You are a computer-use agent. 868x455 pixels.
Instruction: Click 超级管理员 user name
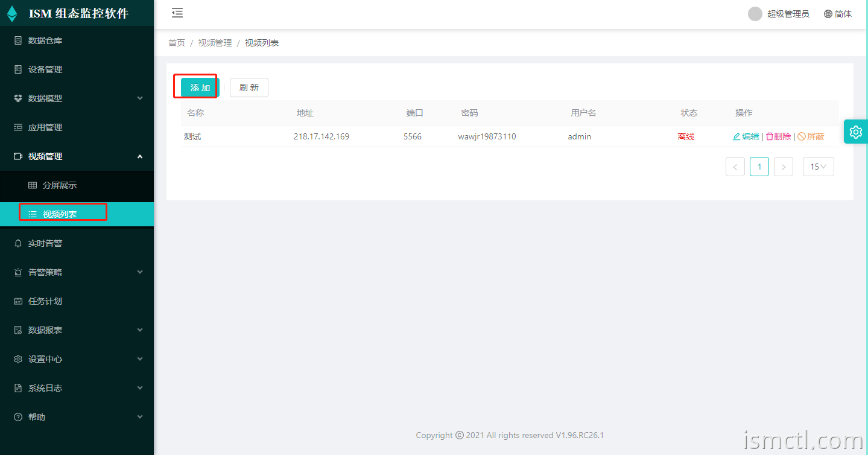(x=788, y=14)
